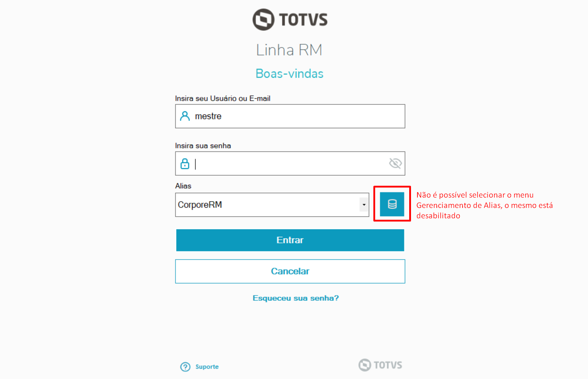The width and height of the screenshot is (588, 379).
Task: Toggle password visibility eye icon
Action: (x=395, y=164)
